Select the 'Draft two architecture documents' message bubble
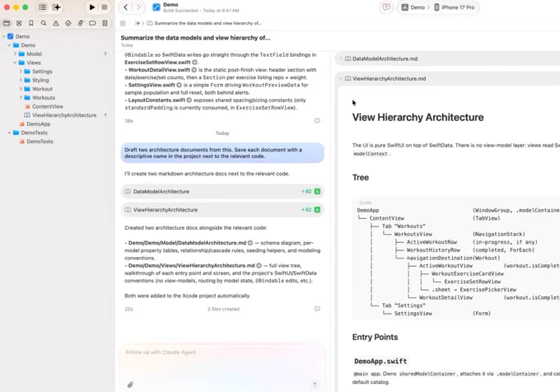The height and width of the screenshot is (392, 560). 222,153
